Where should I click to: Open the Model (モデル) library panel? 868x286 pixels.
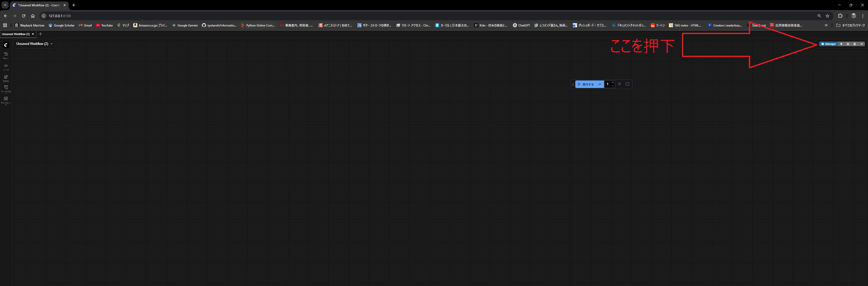point(6,78)
